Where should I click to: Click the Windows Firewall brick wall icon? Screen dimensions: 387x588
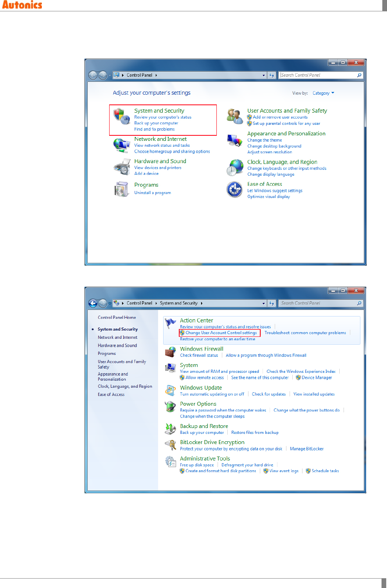click(170, 352)
